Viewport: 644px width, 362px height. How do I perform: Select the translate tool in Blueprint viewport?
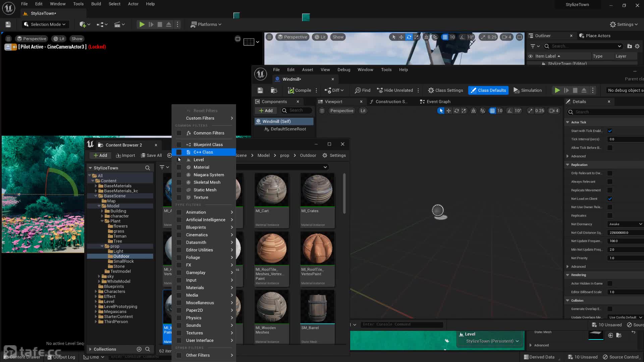448,111
